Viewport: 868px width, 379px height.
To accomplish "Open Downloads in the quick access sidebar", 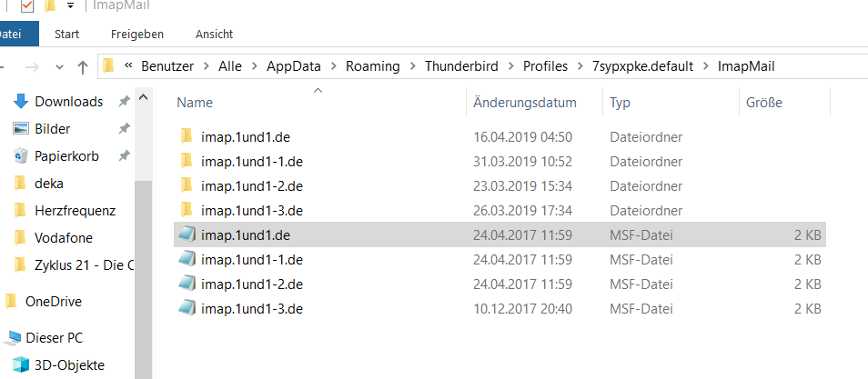I will (68, 102).
